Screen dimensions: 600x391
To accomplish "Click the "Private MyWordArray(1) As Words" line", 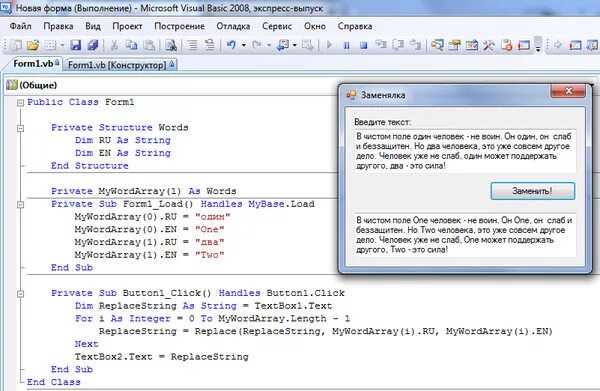I will [x=143, y=191].
